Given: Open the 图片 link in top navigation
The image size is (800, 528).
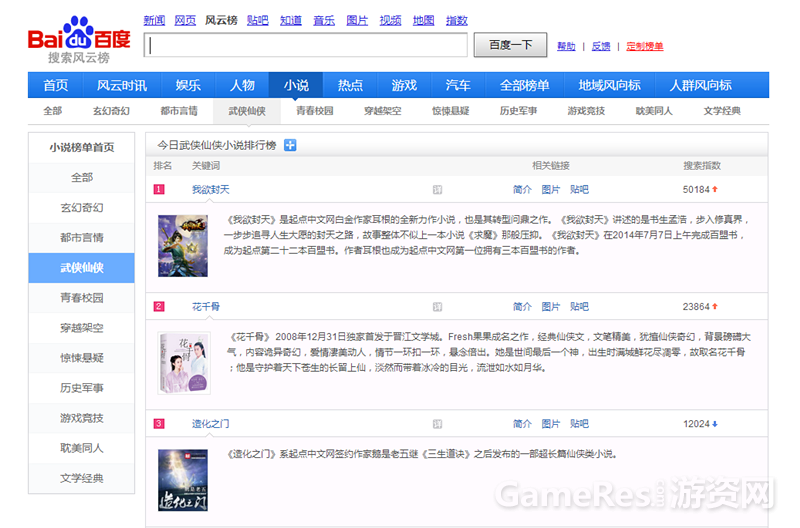Looking at the screenshot, I should (357, 20).
